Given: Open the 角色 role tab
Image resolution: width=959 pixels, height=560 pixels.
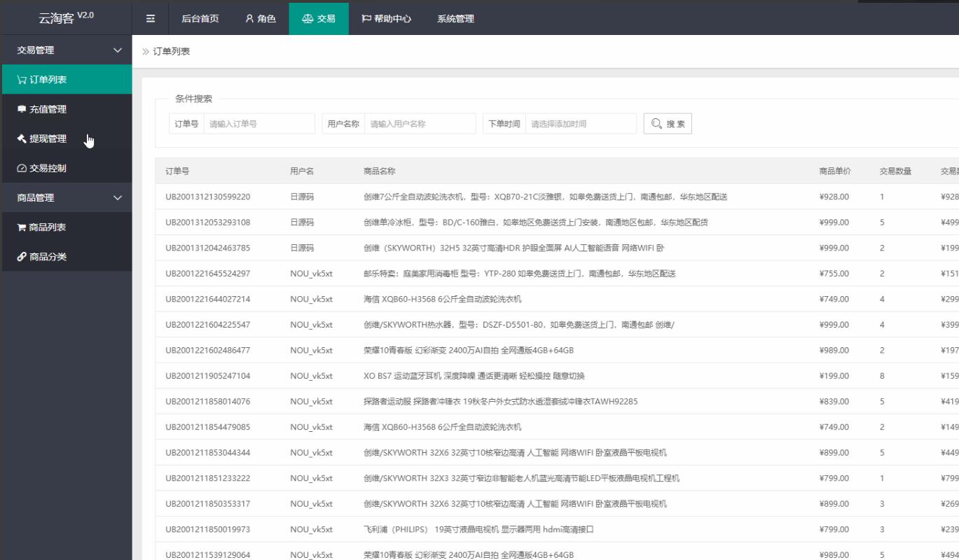Looking at the screenshot, I should tap(261, 19).
